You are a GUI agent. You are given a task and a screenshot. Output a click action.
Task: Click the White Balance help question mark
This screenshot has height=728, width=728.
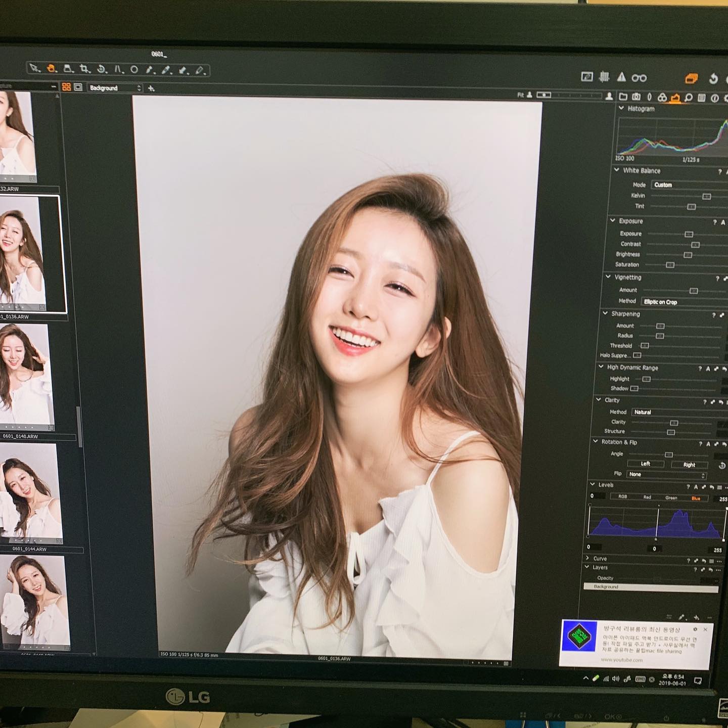tap(719, 172)
